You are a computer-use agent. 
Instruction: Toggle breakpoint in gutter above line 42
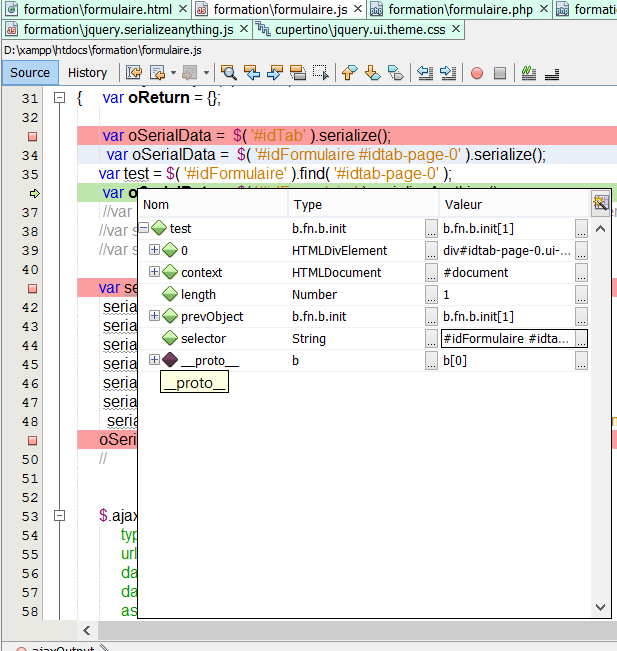pos(32,289)
